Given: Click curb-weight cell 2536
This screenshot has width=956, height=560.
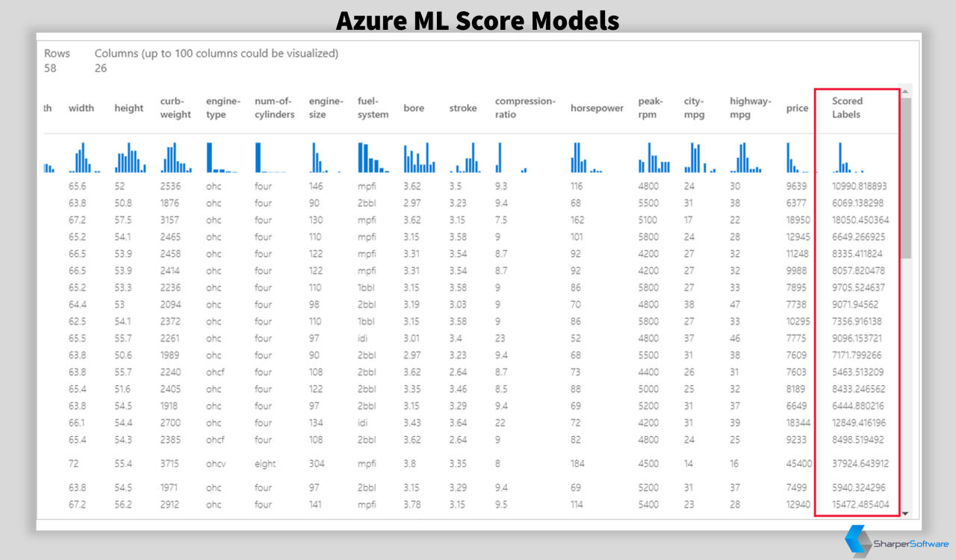Looking at the screenshot, I should pyautogui.click(x=170, y=186).
